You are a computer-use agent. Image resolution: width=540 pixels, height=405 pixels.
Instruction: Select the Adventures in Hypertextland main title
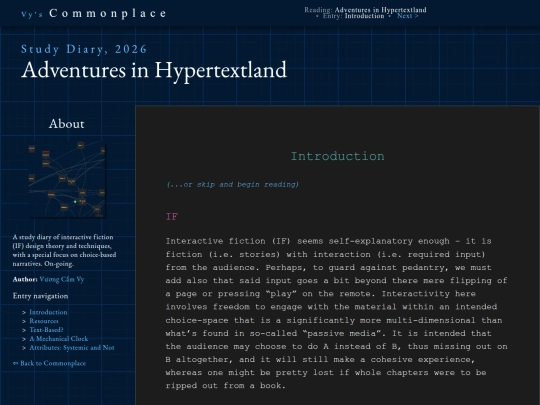(154, 70)
